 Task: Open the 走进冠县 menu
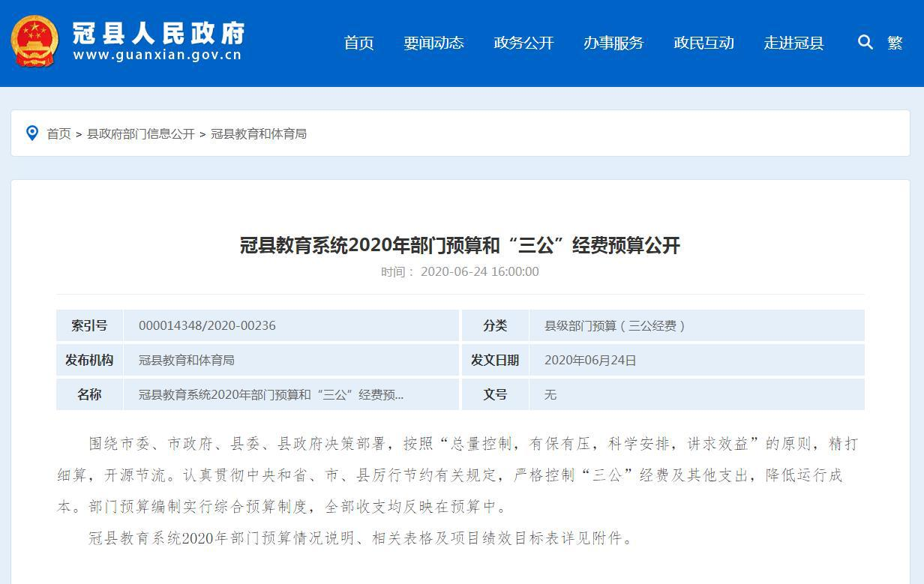(x=793, y=43)
